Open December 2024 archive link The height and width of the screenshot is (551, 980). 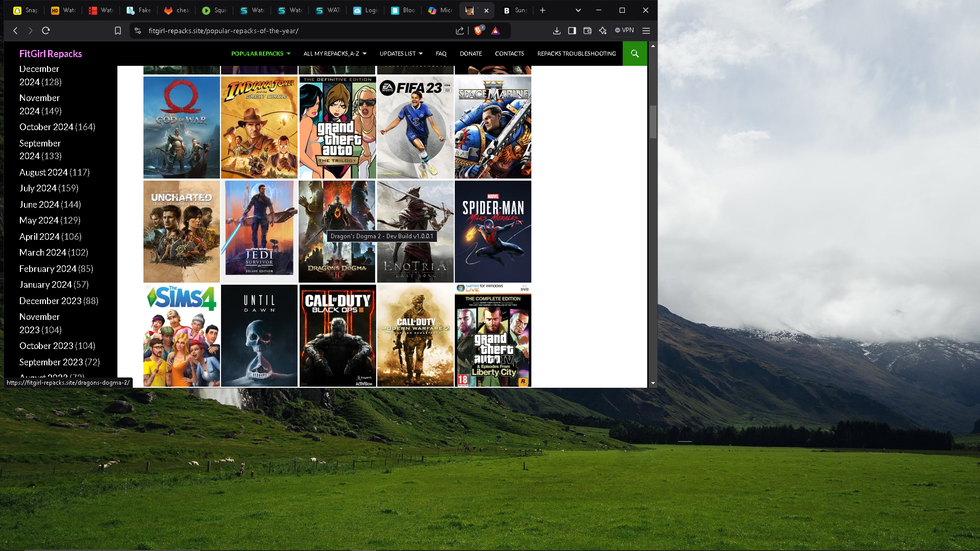[40, 76]
